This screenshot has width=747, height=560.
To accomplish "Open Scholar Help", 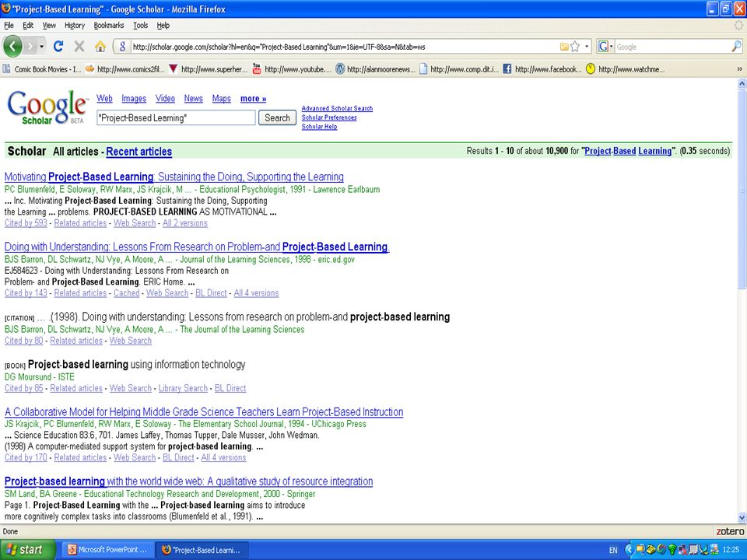I will [x=319, y=127].
